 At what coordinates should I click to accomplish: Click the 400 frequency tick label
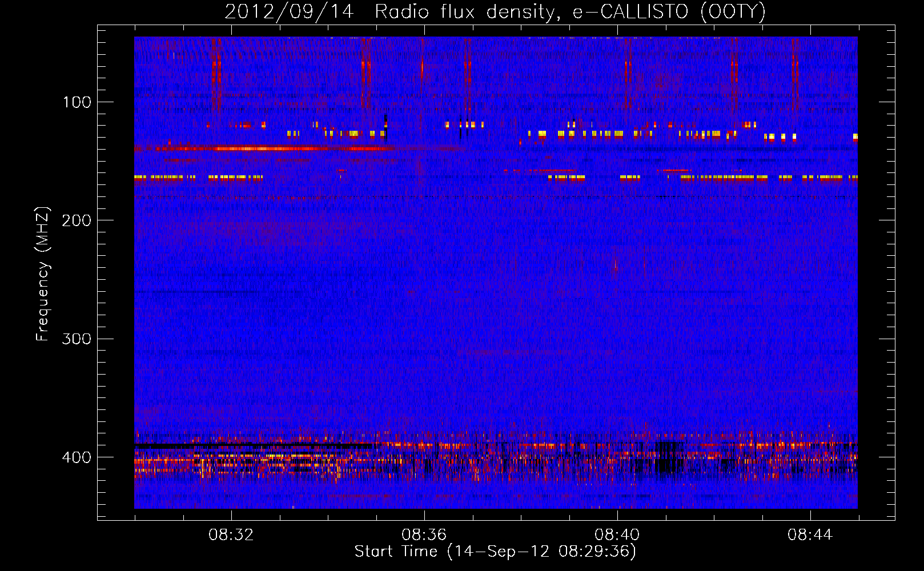coord(77,457)
